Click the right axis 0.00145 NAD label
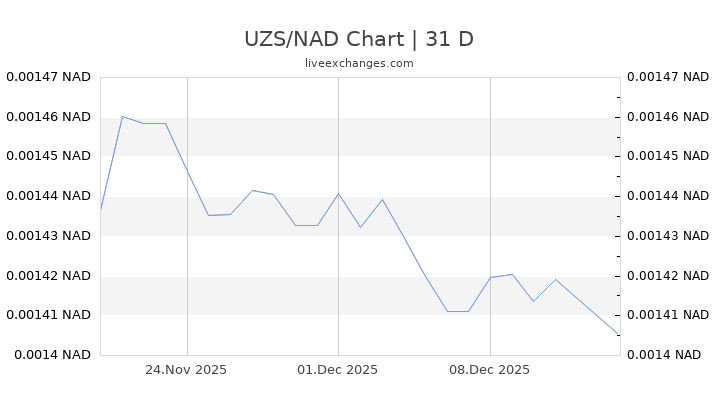720x405 pixels. tap(667, 156)
